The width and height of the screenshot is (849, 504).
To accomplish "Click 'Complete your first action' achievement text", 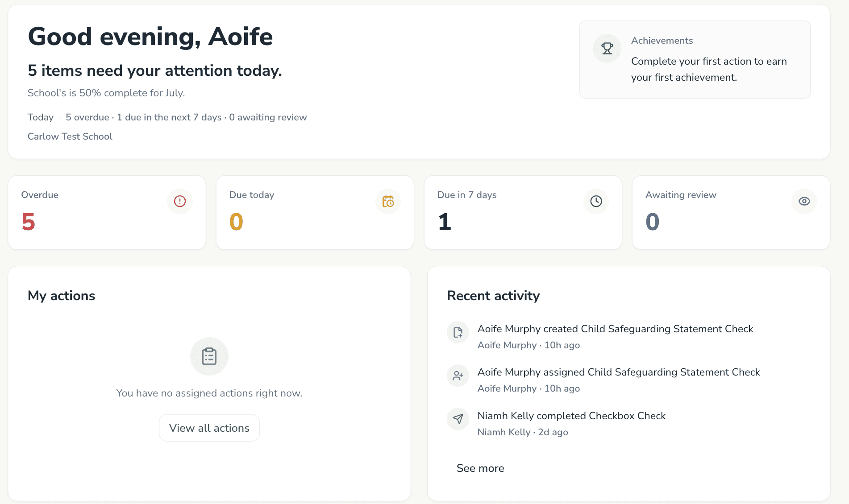I will pyautogui.click(x=709, y=69).
